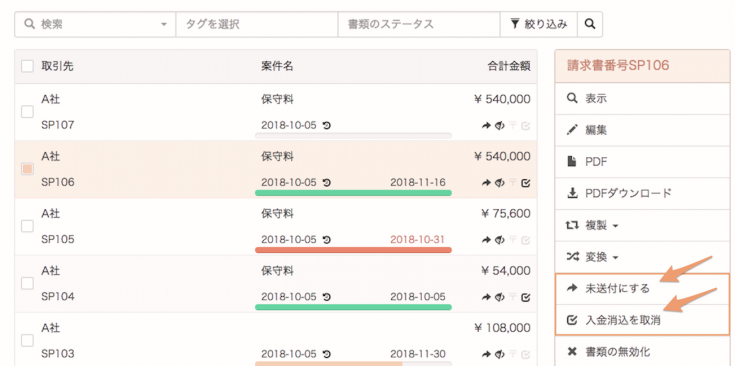Click the history icon beside SP104's issue date

pos(327,297)
